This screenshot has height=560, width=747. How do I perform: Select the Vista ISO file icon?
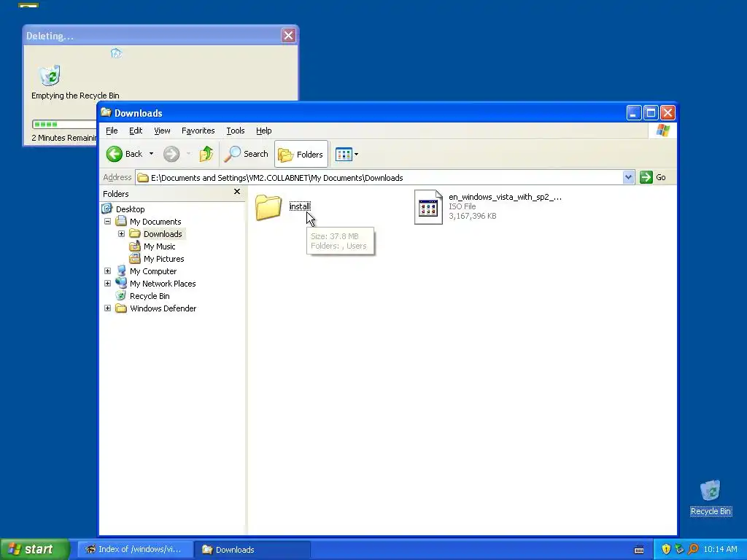point(427,206)
